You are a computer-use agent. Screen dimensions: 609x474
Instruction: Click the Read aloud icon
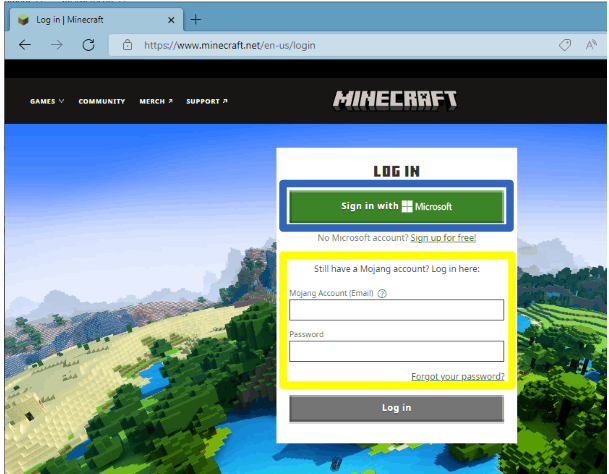click(591, 45)
